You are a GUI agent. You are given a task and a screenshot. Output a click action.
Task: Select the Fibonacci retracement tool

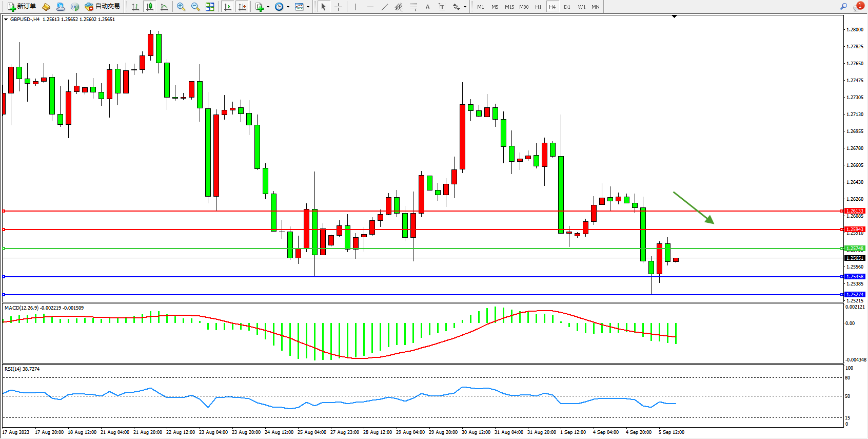413,7
